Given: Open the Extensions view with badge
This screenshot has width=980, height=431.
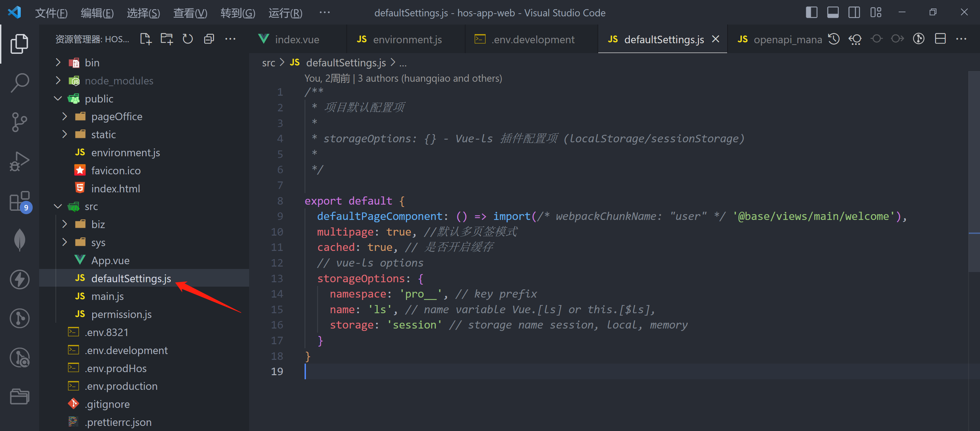Looking at the screenshot, I should pyautogui.click(x=19, y=201).
